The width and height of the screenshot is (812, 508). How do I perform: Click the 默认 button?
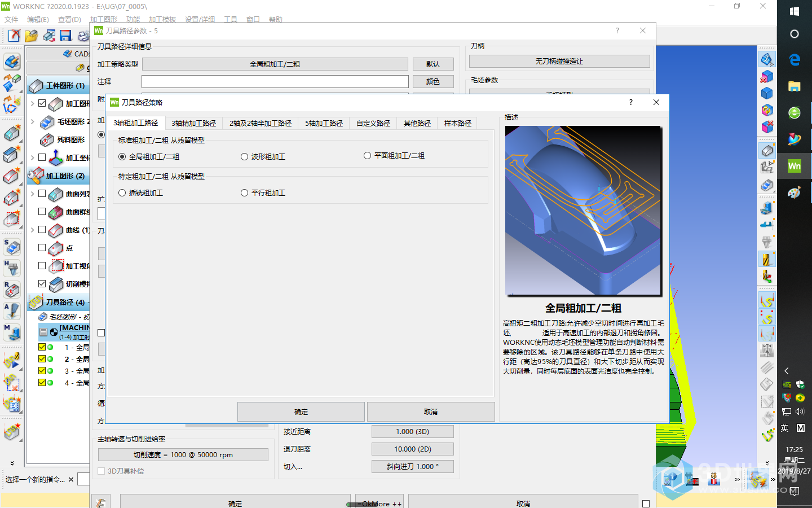click(x=433, y=64)
